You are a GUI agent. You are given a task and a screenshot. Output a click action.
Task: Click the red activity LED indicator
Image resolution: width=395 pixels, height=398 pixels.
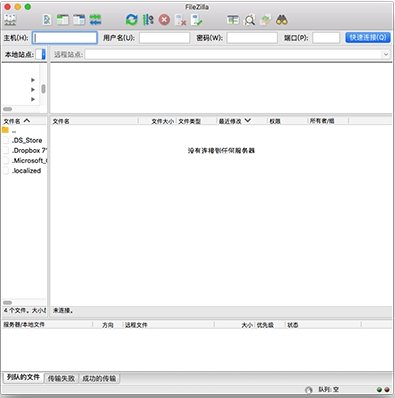tap(387, 390)
